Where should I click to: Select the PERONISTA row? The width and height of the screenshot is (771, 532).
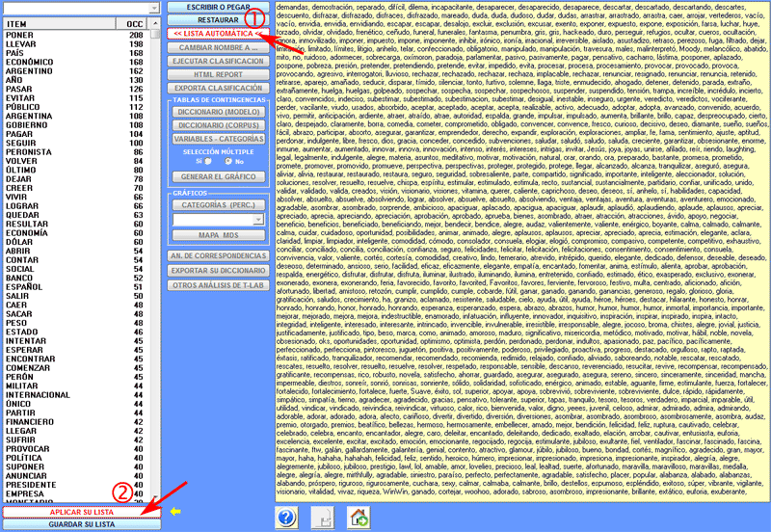point(76,152)
